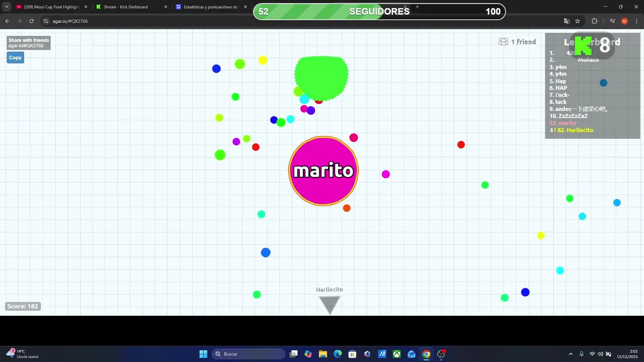Click the Kick logo overlay badge
The height and width of the screenshot is (362, 644).
[x=593, y=46]
